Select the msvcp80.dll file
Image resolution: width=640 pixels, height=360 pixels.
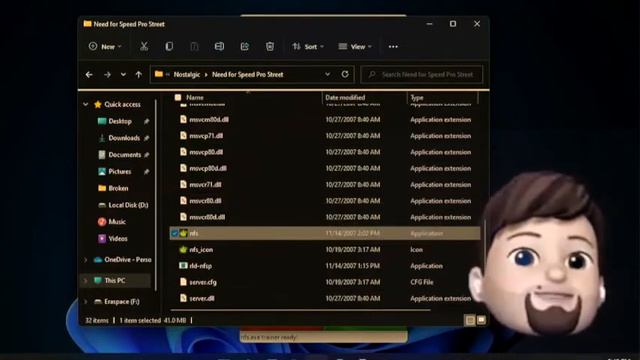pyautogui.click(x=206, y=152)
